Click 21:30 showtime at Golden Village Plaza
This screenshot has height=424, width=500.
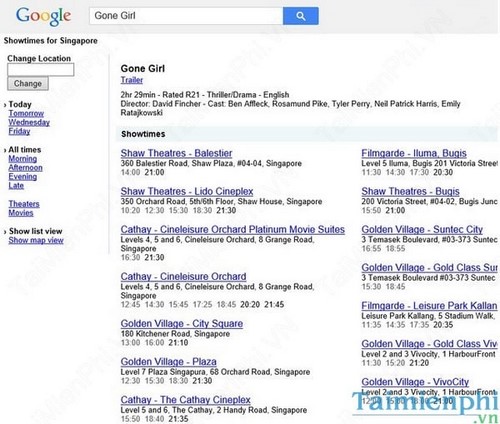pos(202,380)
